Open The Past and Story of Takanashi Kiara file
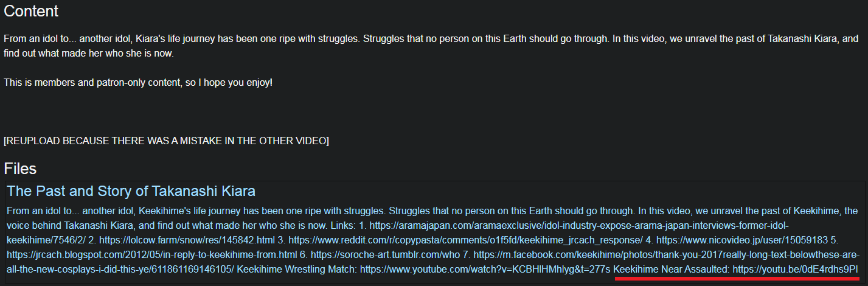Image resolution: width=868 pixels, height=286 pixels. point(131,191)
